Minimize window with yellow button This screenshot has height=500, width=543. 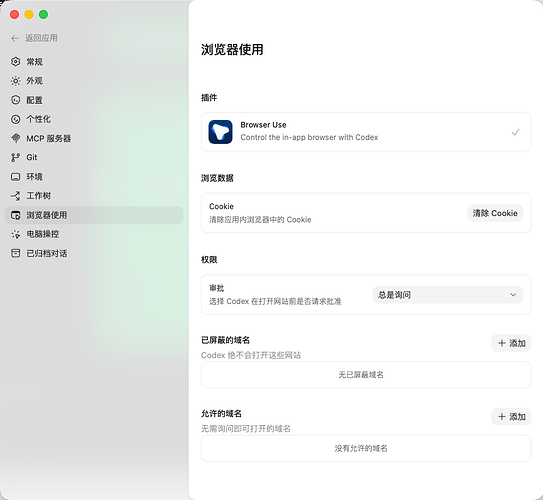tap(29, 15)
